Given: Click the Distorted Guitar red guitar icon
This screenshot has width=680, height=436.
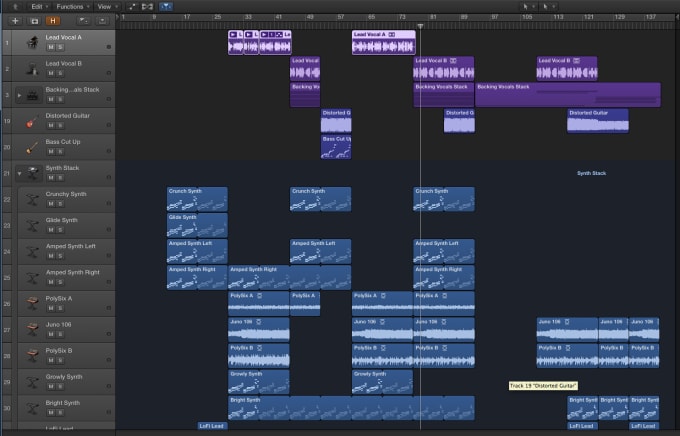Looking at the screenshot, I should point(31,122).
